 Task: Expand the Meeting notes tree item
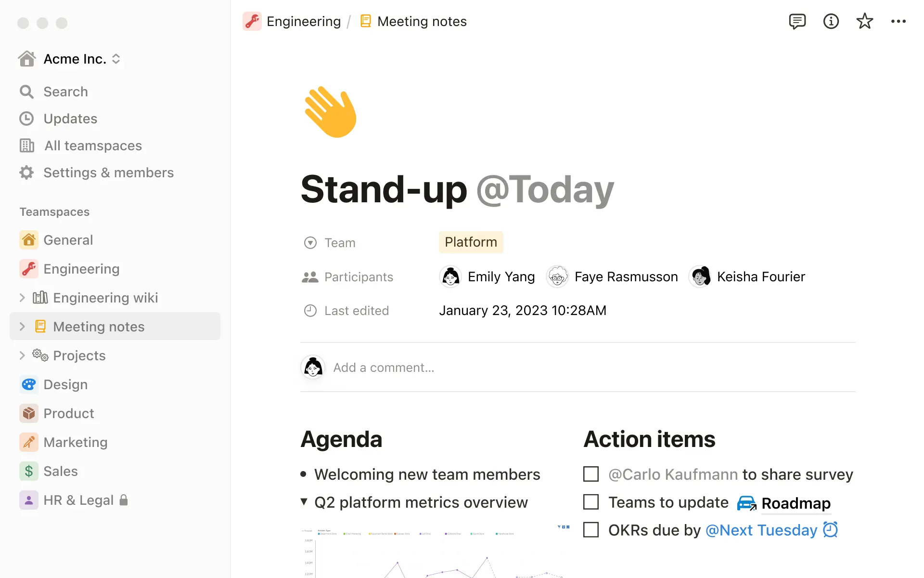(22, 326)
